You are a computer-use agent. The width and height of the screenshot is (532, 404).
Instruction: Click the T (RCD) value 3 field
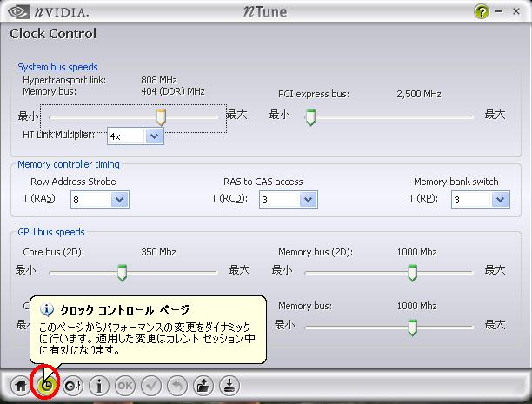pyautogui.click(x=280, y=200)
